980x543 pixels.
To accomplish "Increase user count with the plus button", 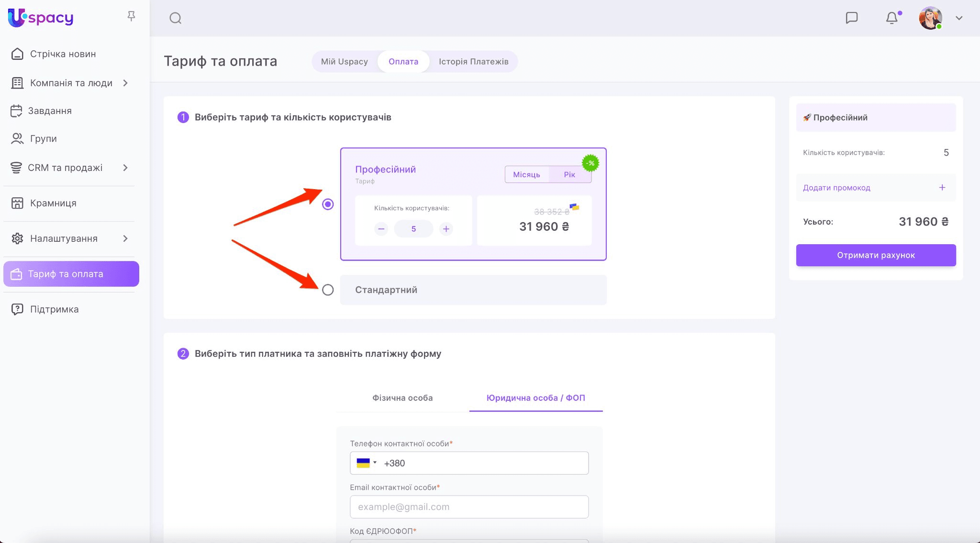I will [x=446, y=229].
